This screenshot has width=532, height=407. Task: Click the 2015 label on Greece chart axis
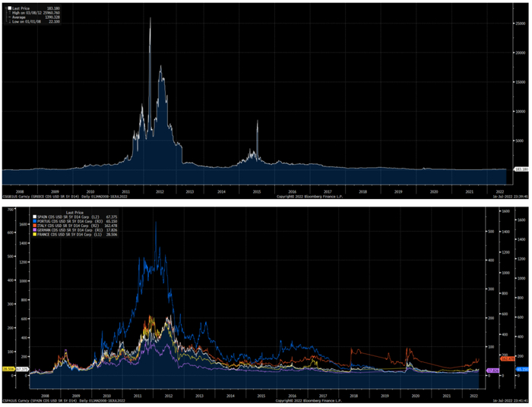coord(257,191)
